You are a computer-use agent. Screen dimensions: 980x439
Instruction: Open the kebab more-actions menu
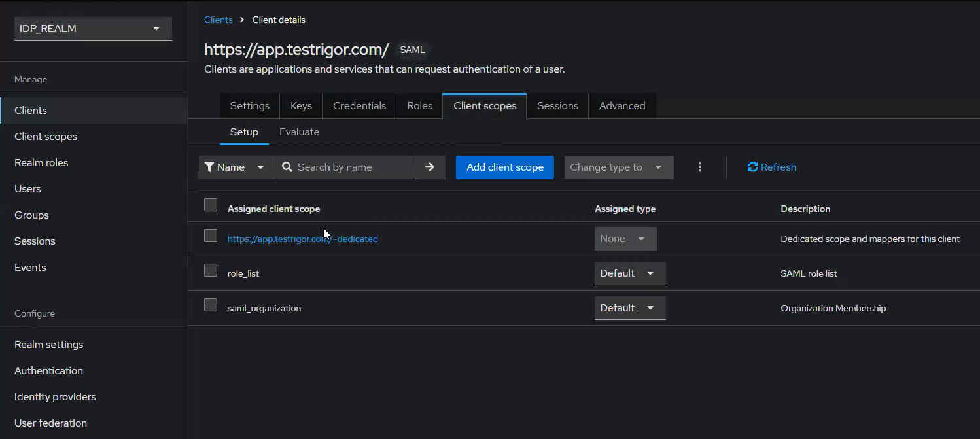tap(700, 167)
